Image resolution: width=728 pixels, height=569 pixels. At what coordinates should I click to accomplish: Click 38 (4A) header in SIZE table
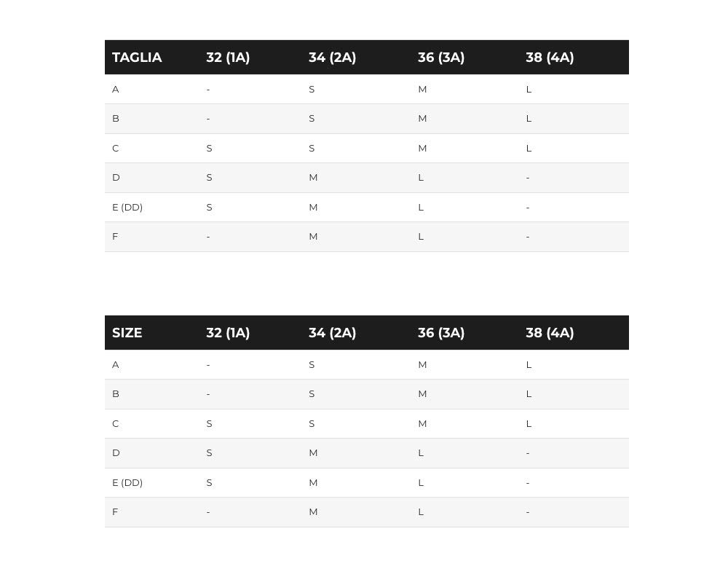click(x=550, y=333)
